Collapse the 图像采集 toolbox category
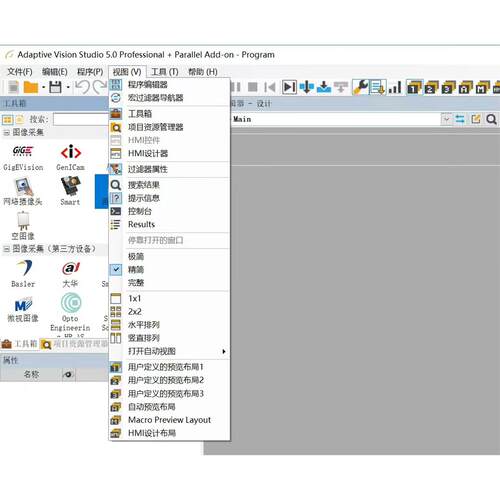Image resolution: width=500 pixels, height=500 pixels. tap(6, 133)
